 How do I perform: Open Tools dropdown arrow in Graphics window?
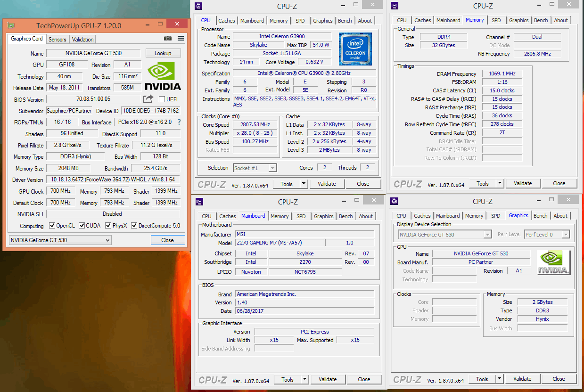pos(499,379)
